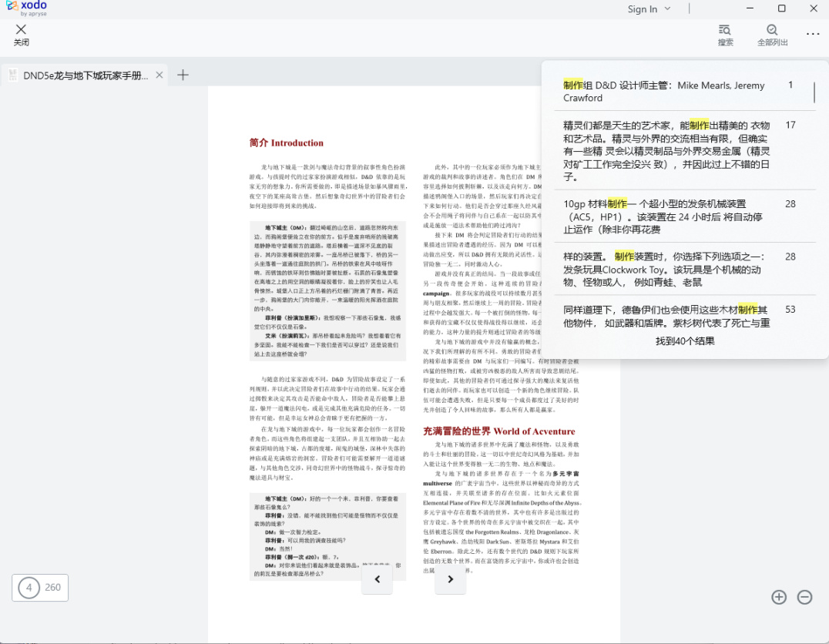Viewport: 829px width, 644px height.
Task: Open search result 精灵们都是天生的艺术家 page 17
Action: [684, 151]
